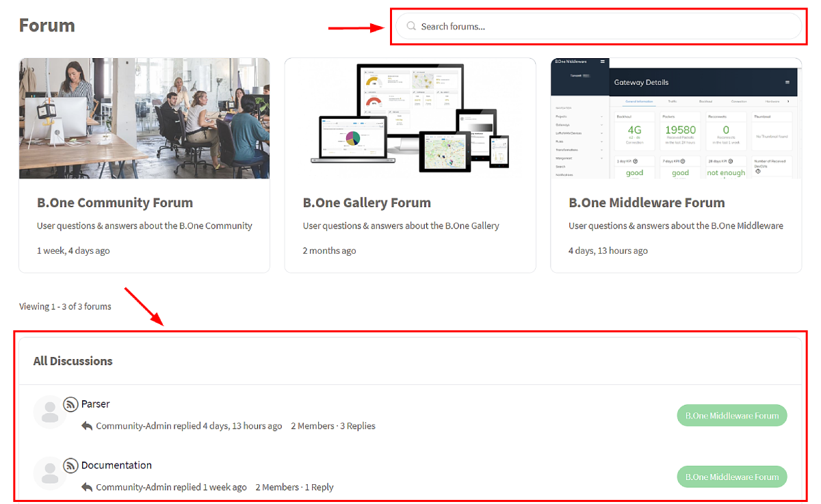
Task: Click the user avatar next to Parser
Action: pyautogui.click(x=50, y=412)
